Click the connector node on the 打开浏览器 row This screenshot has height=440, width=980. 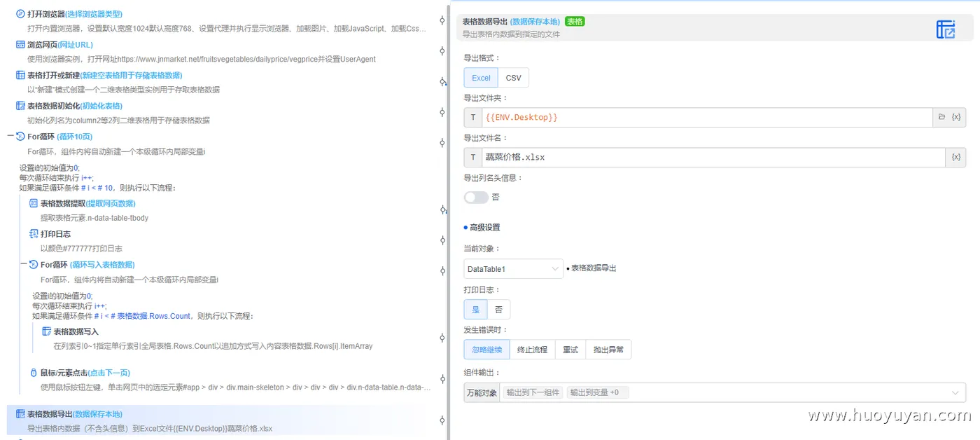point(442,20)
